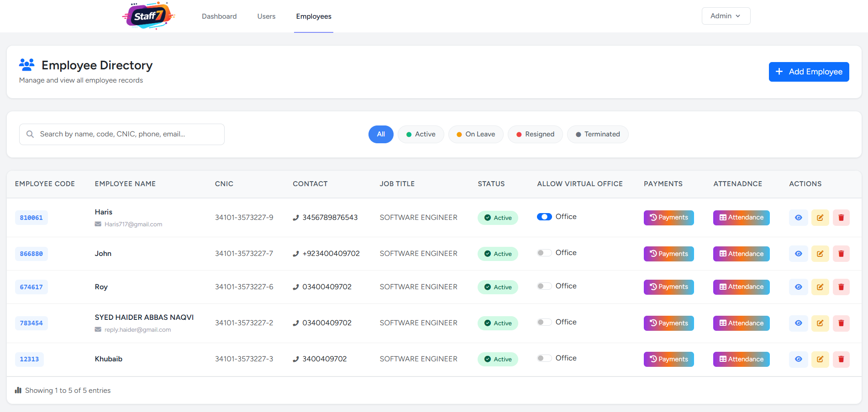Open the Admin dropdown menu
This screenshot has width=868, height=412.
pos(726,16)
